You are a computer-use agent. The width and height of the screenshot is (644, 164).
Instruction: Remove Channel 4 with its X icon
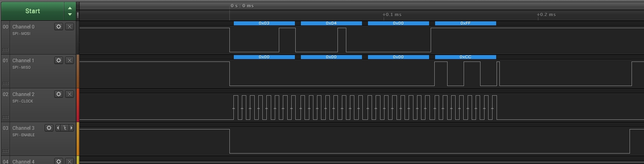pyautogui.click(x=70, y=161)
